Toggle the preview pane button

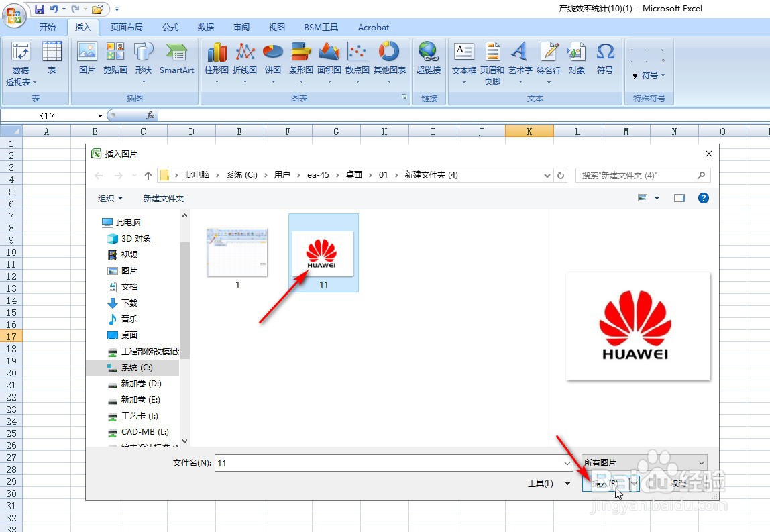[x=679, y=198]
